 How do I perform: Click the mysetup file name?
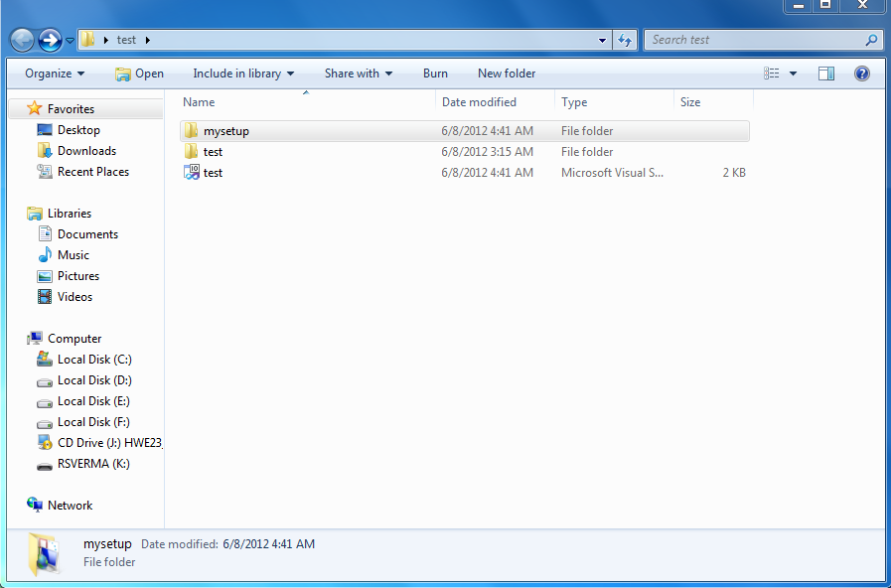tap(226, 131)
